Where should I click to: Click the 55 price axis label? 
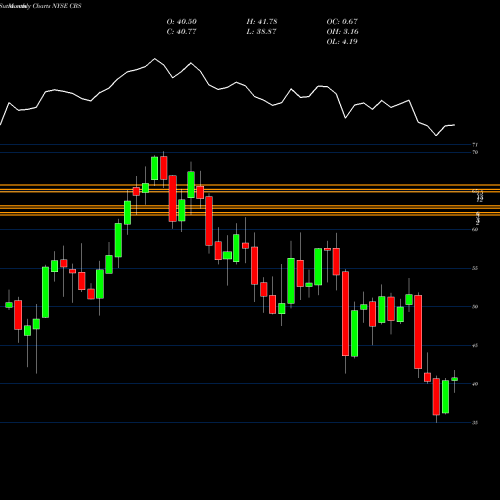click(x=475, y=268)
